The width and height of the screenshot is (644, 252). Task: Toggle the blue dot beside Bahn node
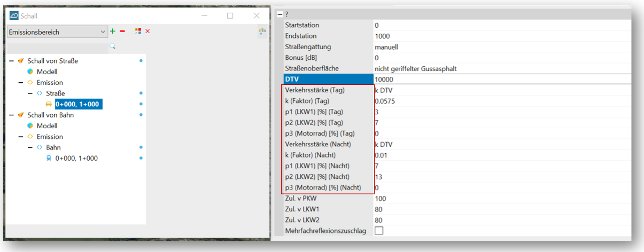pos(141,147)
